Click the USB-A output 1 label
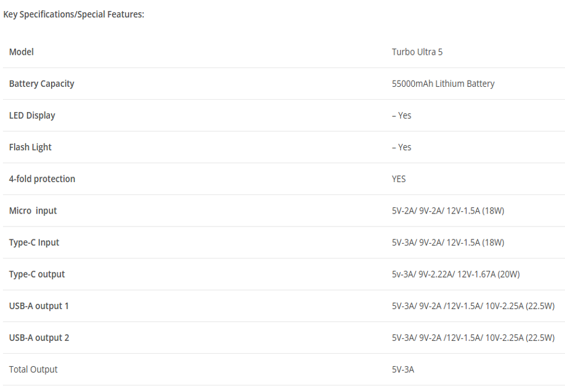 click(39, 306)
